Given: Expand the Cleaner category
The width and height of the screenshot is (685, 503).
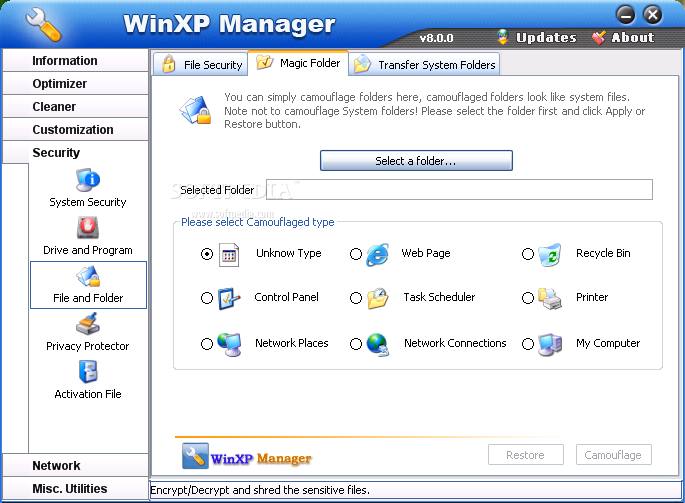Looking at the screenshot, I should click(75, 107).
